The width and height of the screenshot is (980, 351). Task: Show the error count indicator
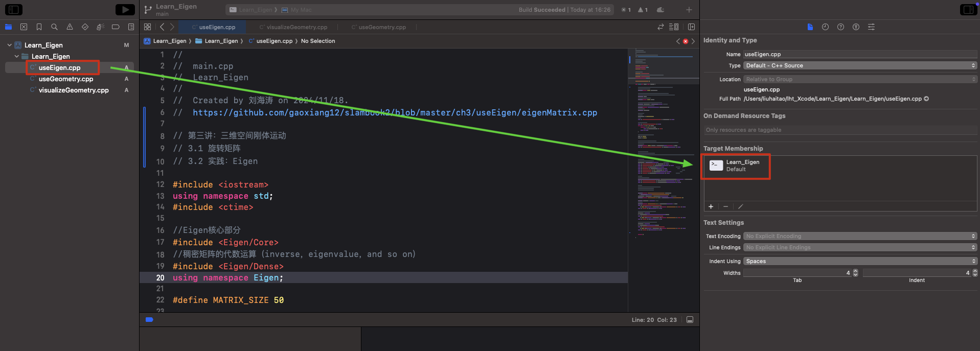pyautogui.click(x=626, y=10)
